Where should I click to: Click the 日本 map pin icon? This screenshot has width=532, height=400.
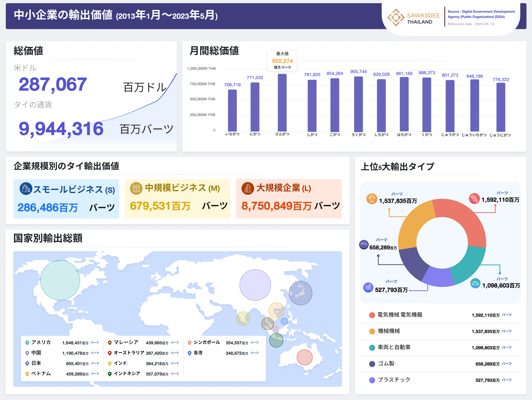(27, 363)
